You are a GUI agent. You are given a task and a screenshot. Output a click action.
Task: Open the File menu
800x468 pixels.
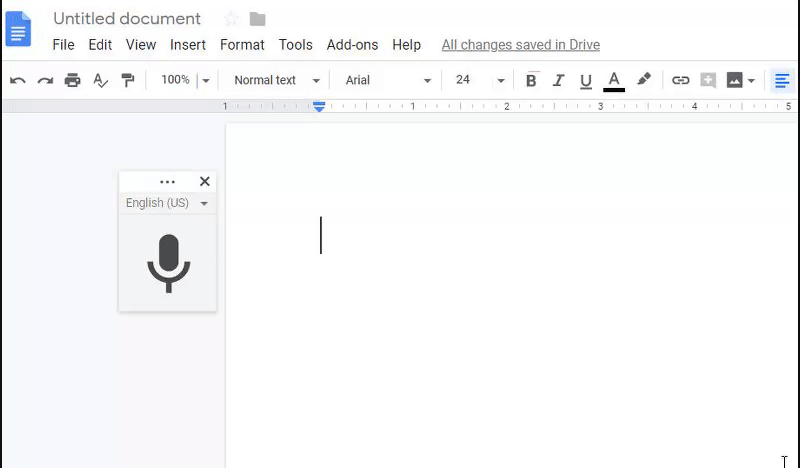pos(63,45)
